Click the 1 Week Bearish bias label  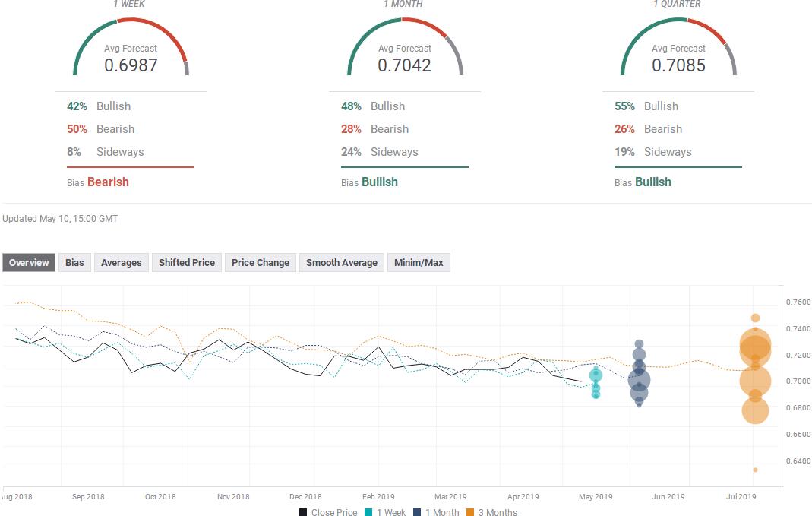(x=108, y=182)
